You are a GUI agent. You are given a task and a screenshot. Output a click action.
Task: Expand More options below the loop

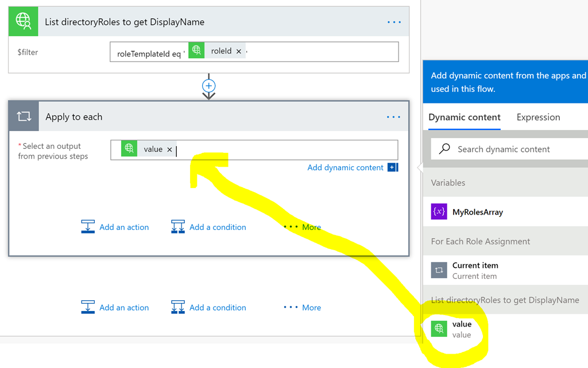(x=302, y=308)
